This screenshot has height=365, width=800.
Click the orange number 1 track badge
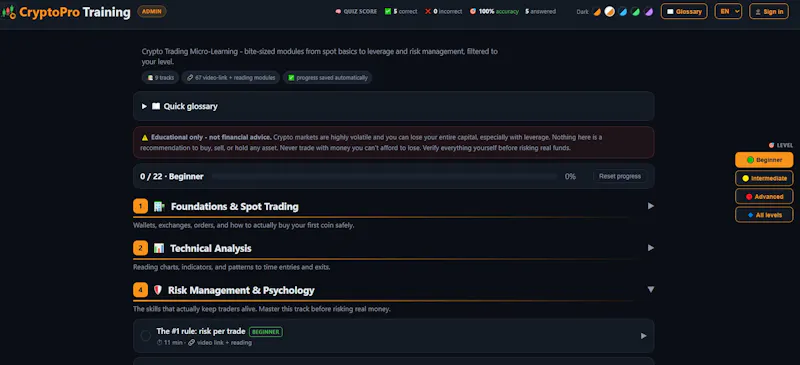(140, 206)
